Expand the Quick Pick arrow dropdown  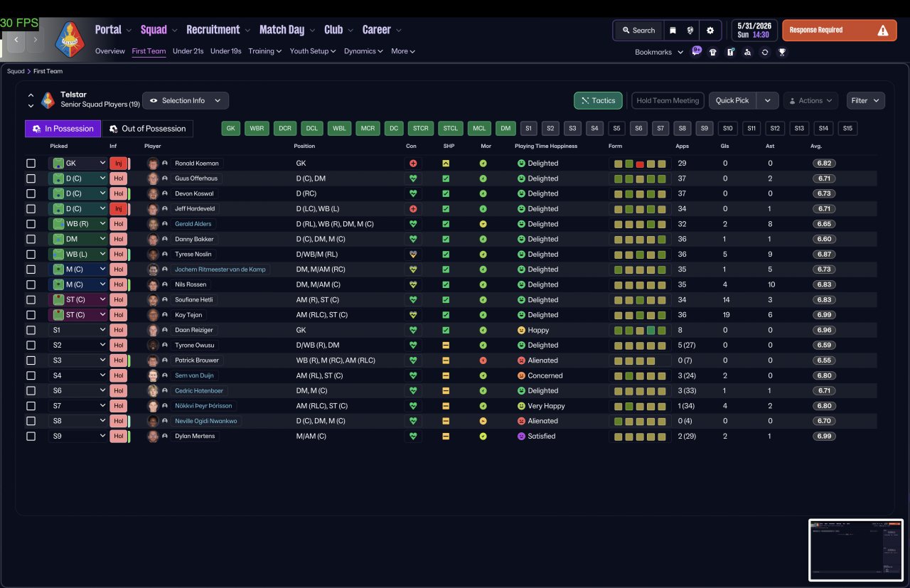[767, 101]
